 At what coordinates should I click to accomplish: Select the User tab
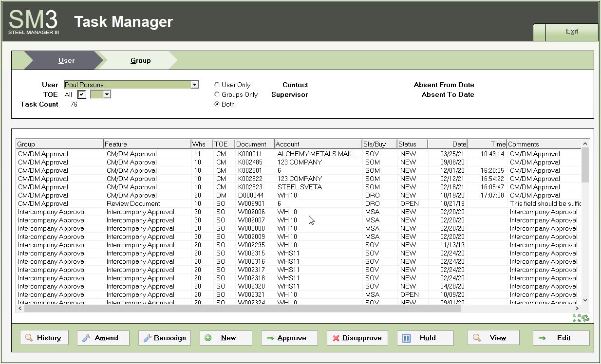66,61
